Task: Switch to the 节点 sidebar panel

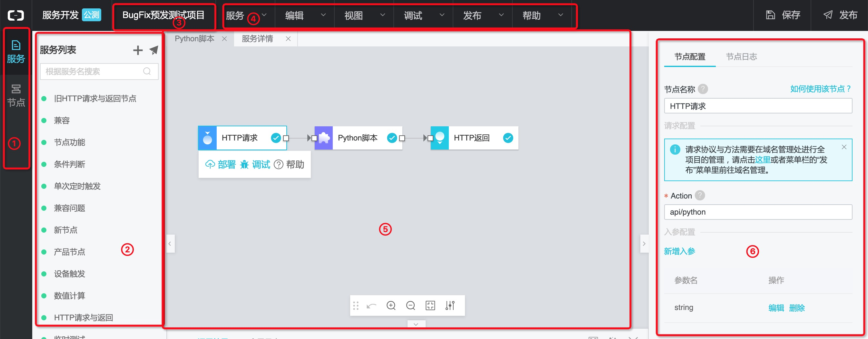Action: tap(16, 96)
